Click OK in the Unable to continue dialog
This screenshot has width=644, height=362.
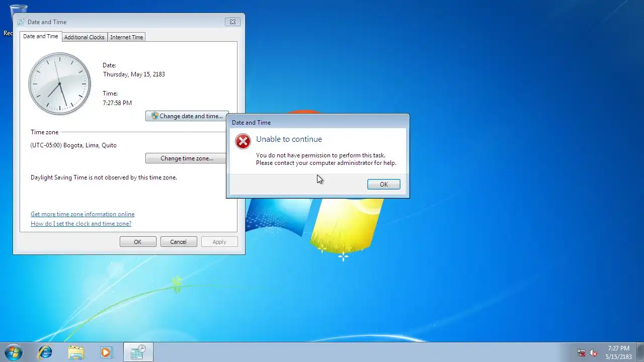(x=383, y=185)
